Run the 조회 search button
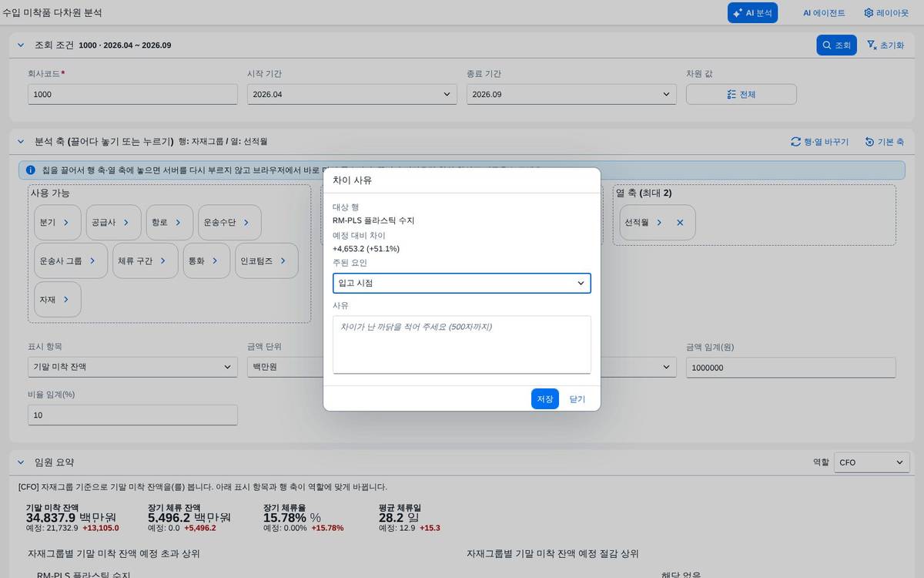This screenshot has height=578, width=924. coord(836,45)
